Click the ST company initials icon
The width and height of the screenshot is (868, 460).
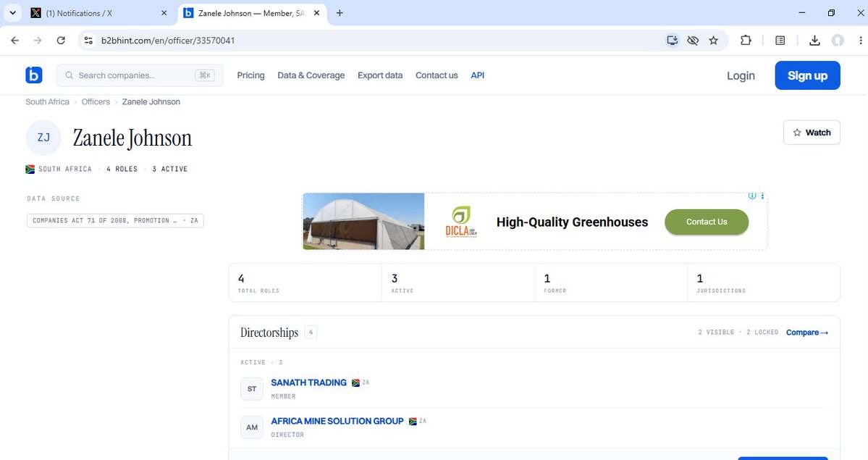pyautogui.click(x=252, y=388)
